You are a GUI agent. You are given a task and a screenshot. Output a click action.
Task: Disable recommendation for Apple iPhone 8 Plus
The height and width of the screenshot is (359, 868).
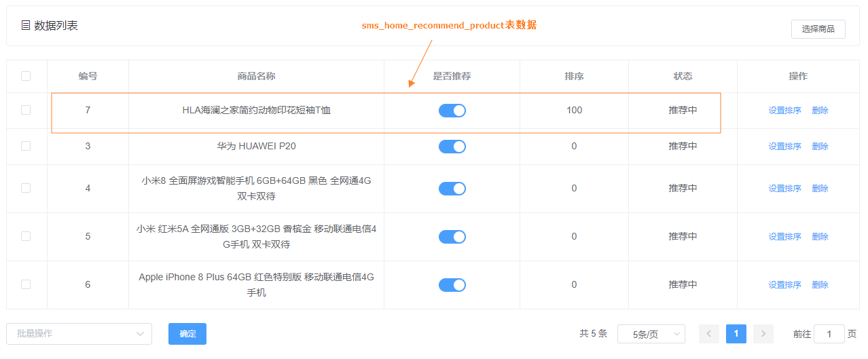(452, 285)
